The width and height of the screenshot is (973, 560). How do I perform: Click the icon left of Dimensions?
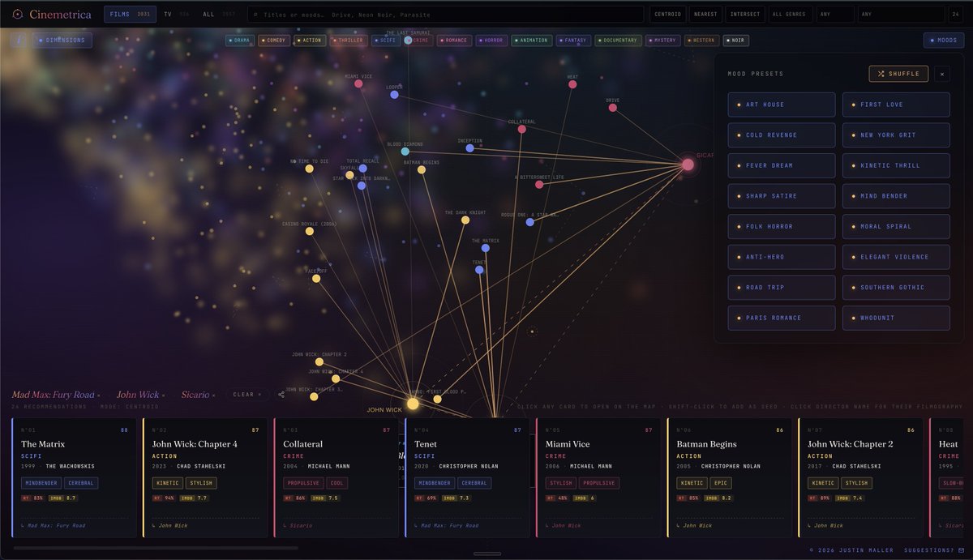click(18, 40)
